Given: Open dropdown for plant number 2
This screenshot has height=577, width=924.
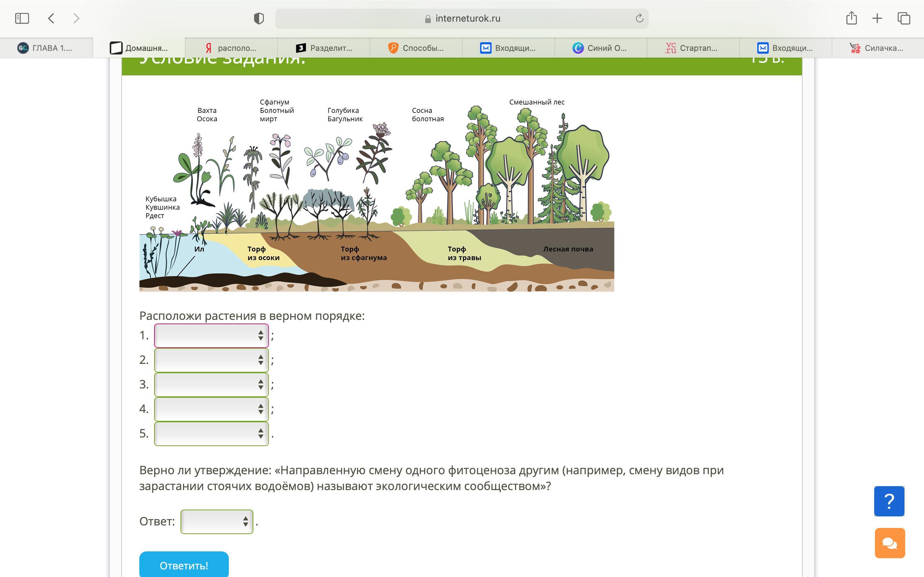Looking at the screenshot, I should click(x=211, y=360).
